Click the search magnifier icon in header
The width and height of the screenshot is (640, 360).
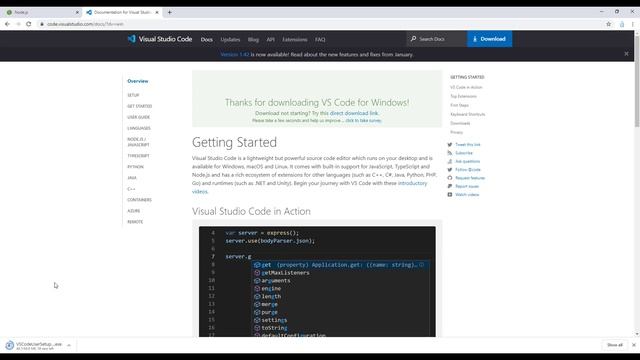tap(413, 39)
